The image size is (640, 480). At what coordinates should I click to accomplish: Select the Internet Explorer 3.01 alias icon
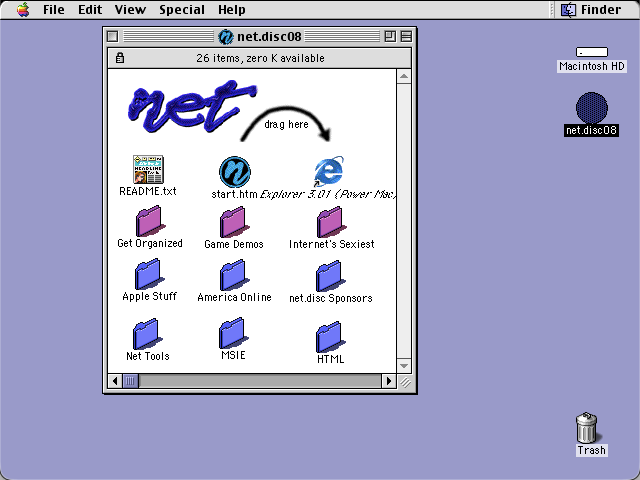(329, 171)
